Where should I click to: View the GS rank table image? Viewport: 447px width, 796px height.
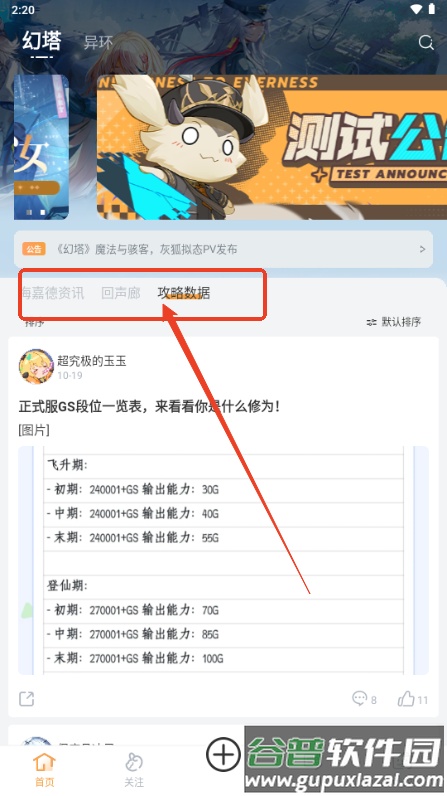223,560
